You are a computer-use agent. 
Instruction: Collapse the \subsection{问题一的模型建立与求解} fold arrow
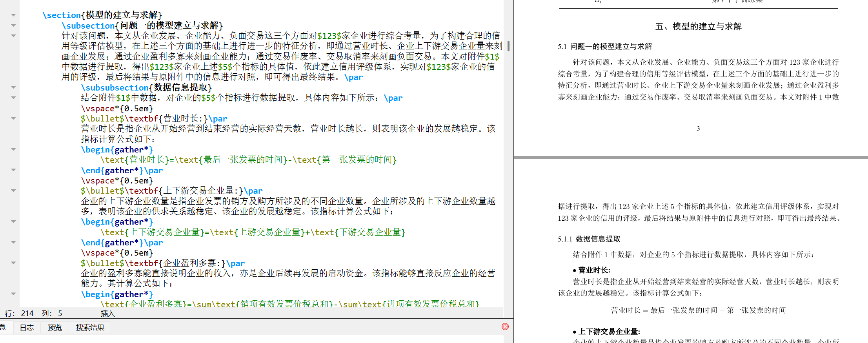pyautogui.click(x=13, y=25)
